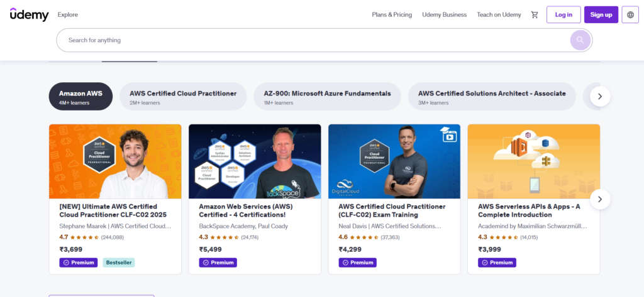The image size is (644, 297).
Task: Go to Plans & Pricing
Action: 392,15
